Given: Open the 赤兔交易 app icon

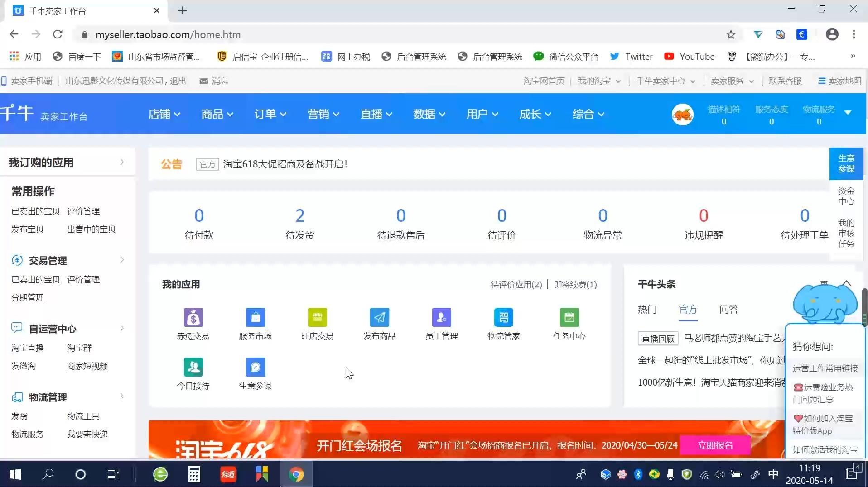Looking at the screenshot, I should click(193, 317).
